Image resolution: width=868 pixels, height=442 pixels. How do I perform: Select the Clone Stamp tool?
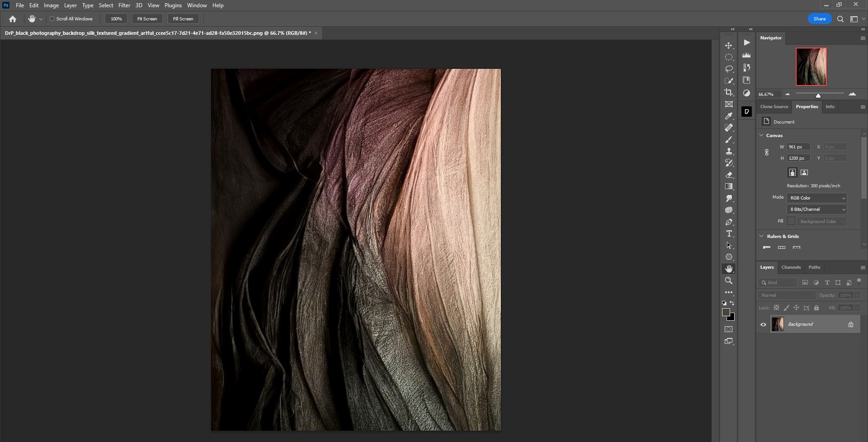729,152
